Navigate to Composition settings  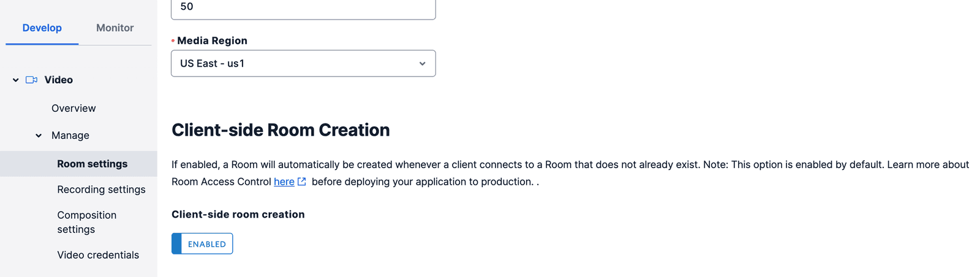tap(86, 222)
